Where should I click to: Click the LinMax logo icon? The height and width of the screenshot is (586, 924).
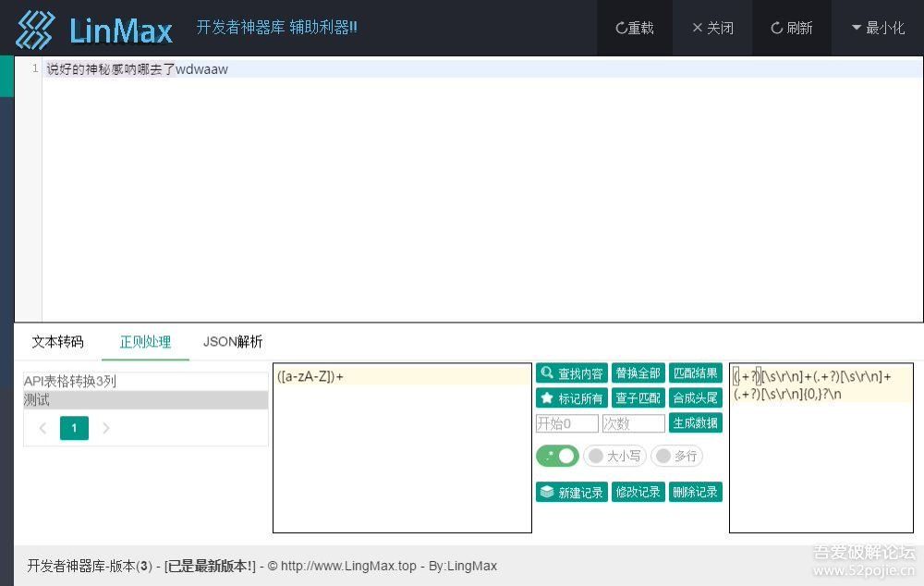click(35, 30)
